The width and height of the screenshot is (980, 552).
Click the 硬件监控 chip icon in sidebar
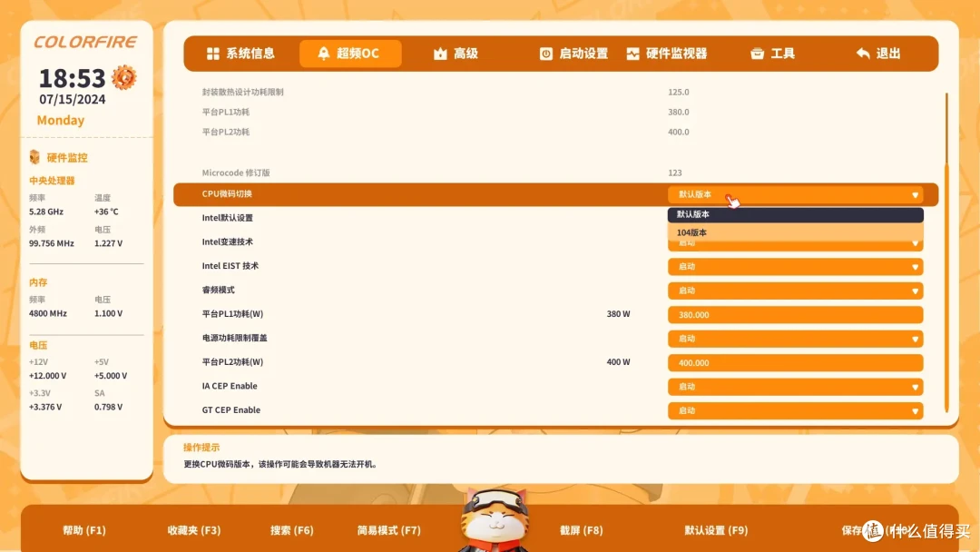(34, 157)
